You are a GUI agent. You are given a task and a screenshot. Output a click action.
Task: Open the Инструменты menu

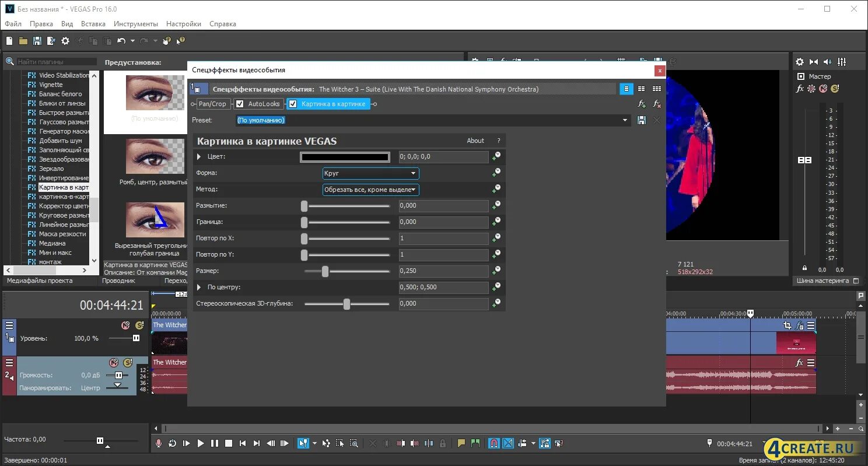136,24
